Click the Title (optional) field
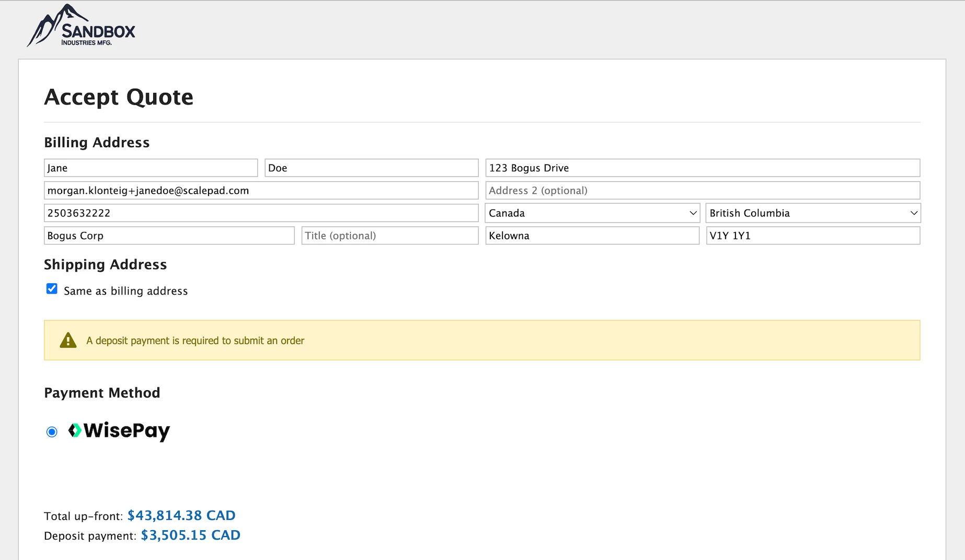This screenshot has height=560, width=965. [x=390, y=236]
